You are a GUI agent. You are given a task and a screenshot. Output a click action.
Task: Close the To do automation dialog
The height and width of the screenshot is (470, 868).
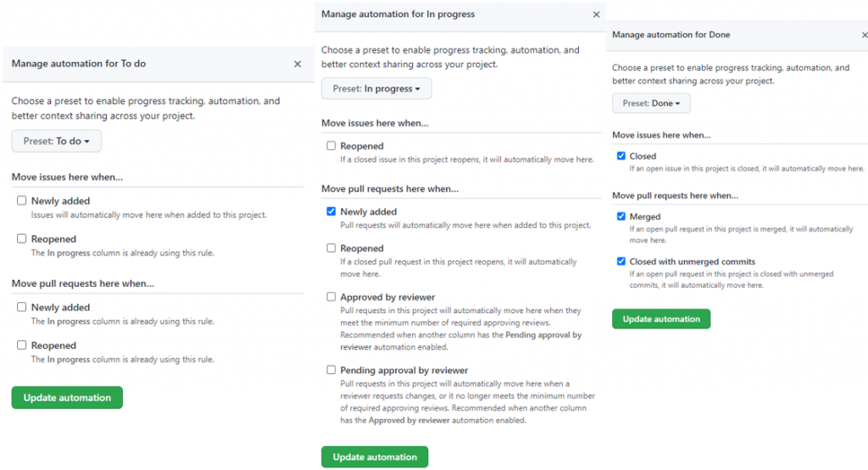tap(298, 64)
